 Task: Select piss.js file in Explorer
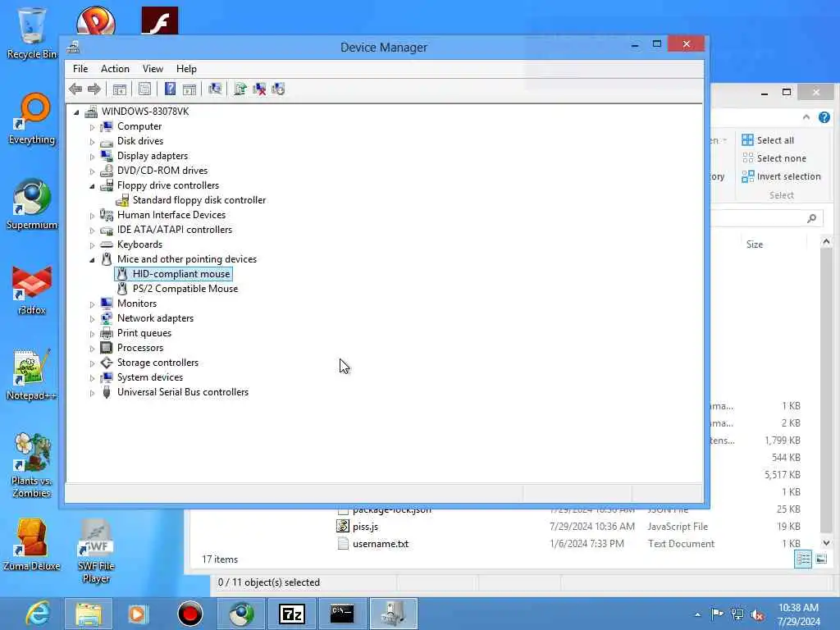coord(365,527)
